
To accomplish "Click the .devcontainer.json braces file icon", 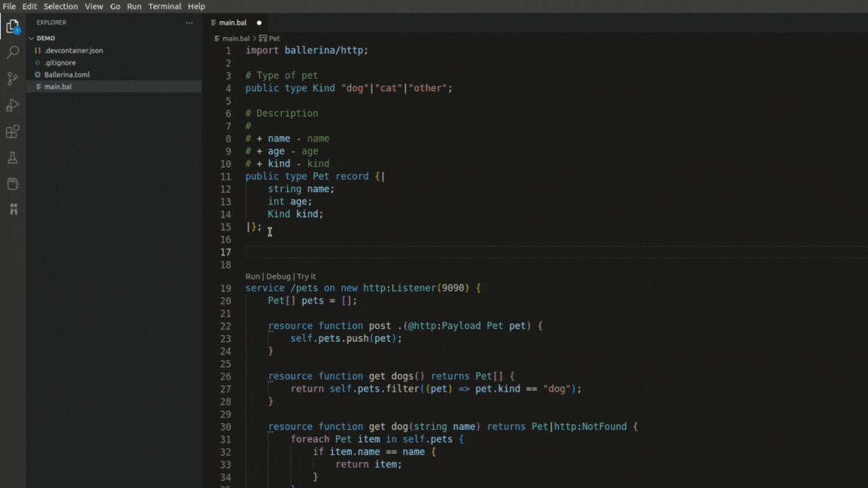I will coord(38,50).
